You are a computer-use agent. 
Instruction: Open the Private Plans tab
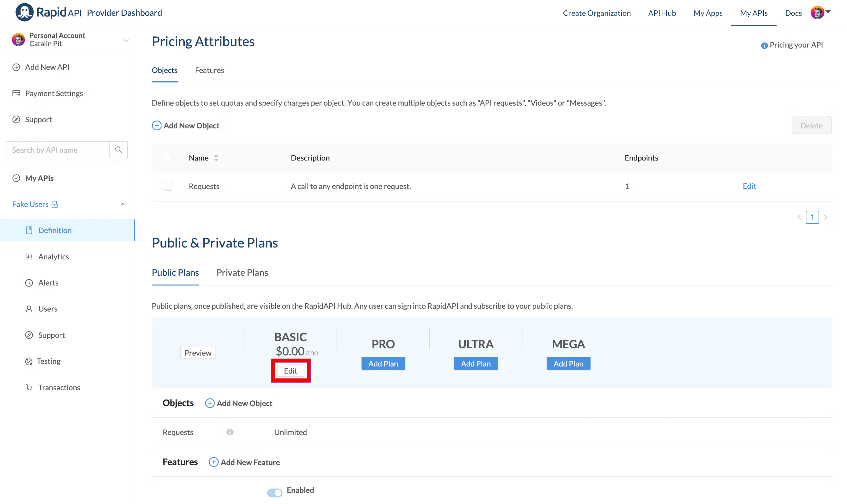[242, 272]
